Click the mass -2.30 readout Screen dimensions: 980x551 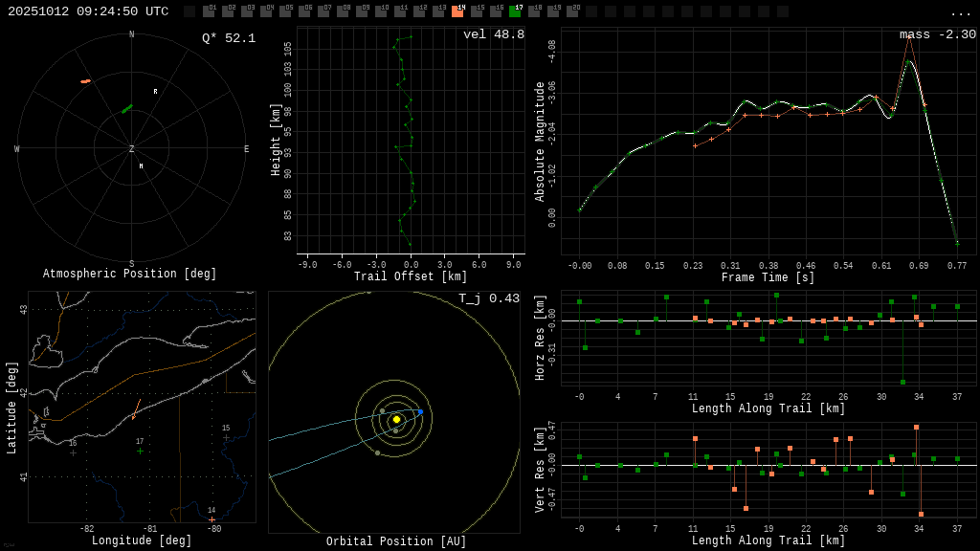[937, 34]
